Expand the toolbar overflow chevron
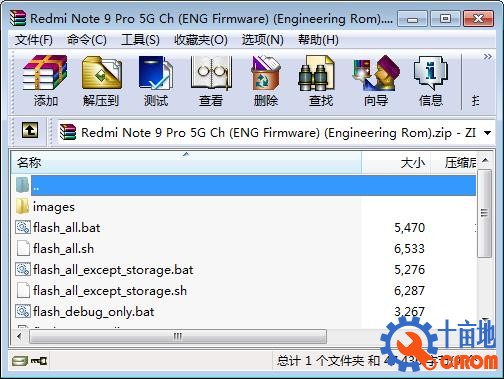Image resolution: width=504 pixels, height=379 pixels. 488,57
